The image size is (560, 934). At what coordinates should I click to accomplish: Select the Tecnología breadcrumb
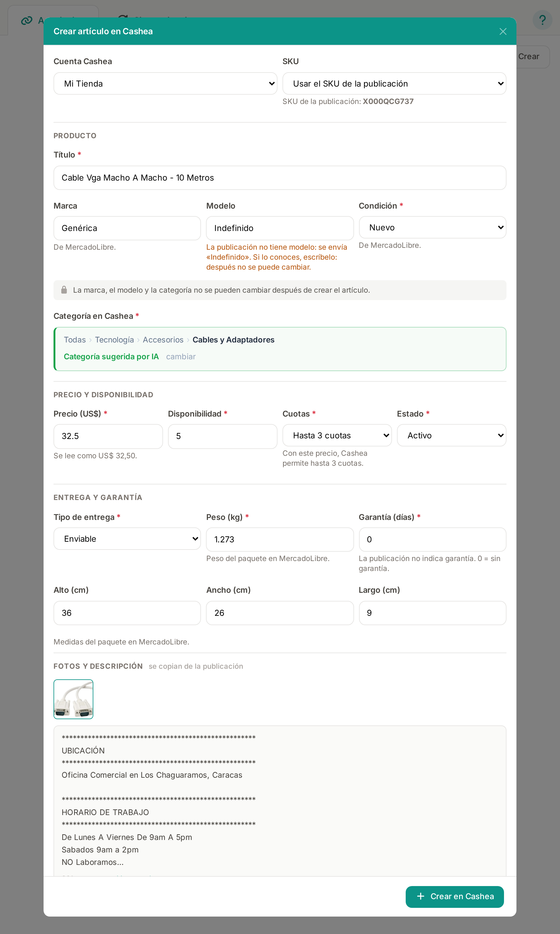[114, 340]
